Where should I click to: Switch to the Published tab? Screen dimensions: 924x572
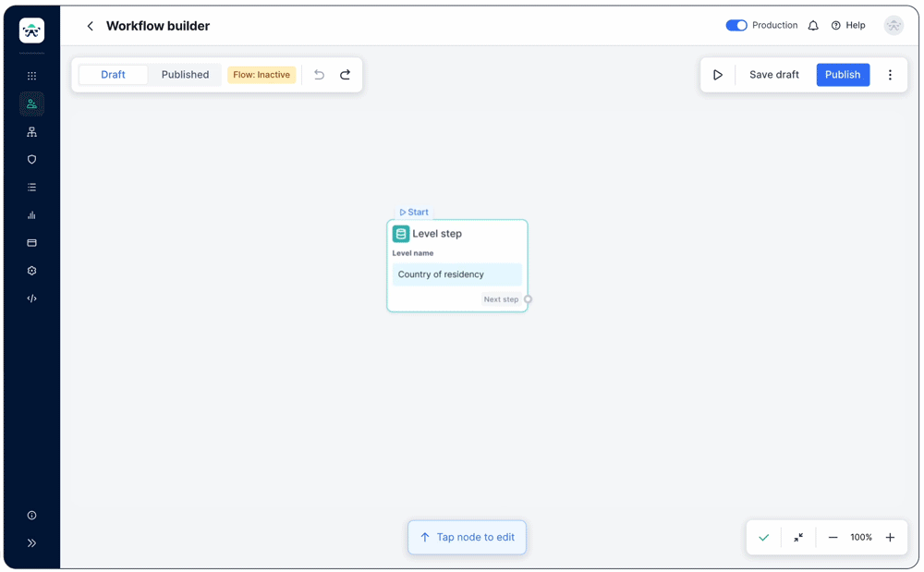point(185,75)
